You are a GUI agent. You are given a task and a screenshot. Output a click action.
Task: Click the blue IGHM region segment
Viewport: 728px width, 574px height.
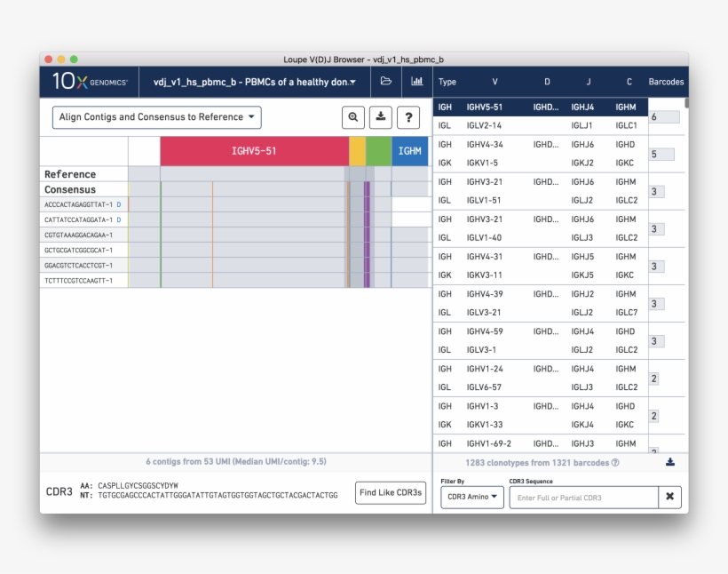click(409, 151)
